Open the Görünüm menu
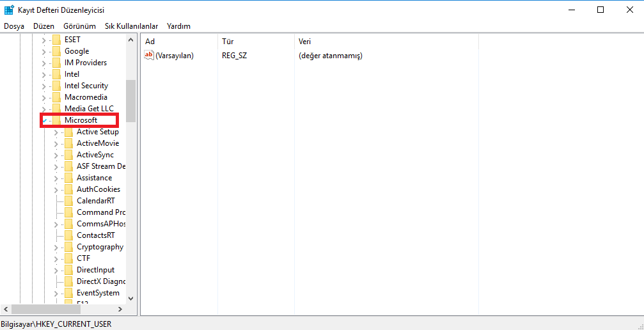Image resolution: width=644 pixels, height=330 pixels. click(x=79, y=26)
